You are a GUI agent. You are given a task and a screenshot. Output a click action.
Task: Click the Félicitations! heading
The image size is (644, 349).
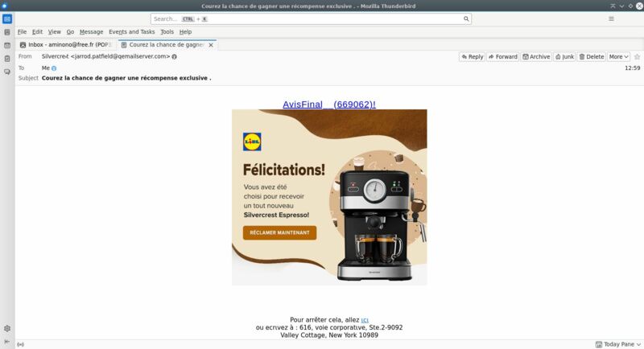pyautogui.click(x=284, y=170)
